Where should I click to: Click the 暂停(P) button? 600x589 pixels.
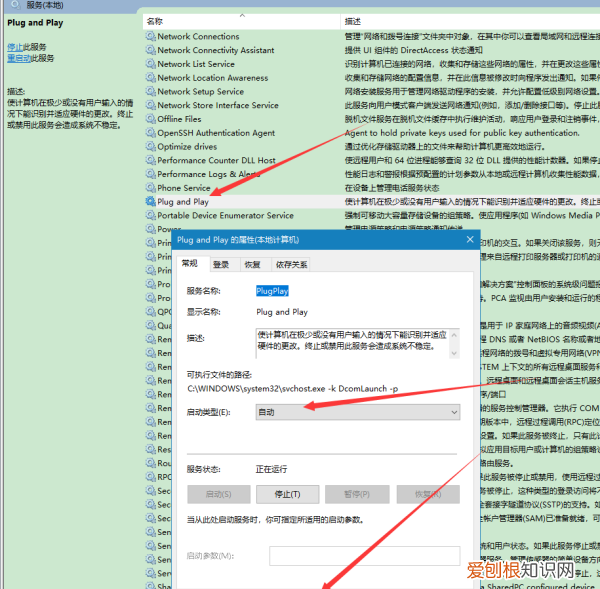(x=357, y=494)
